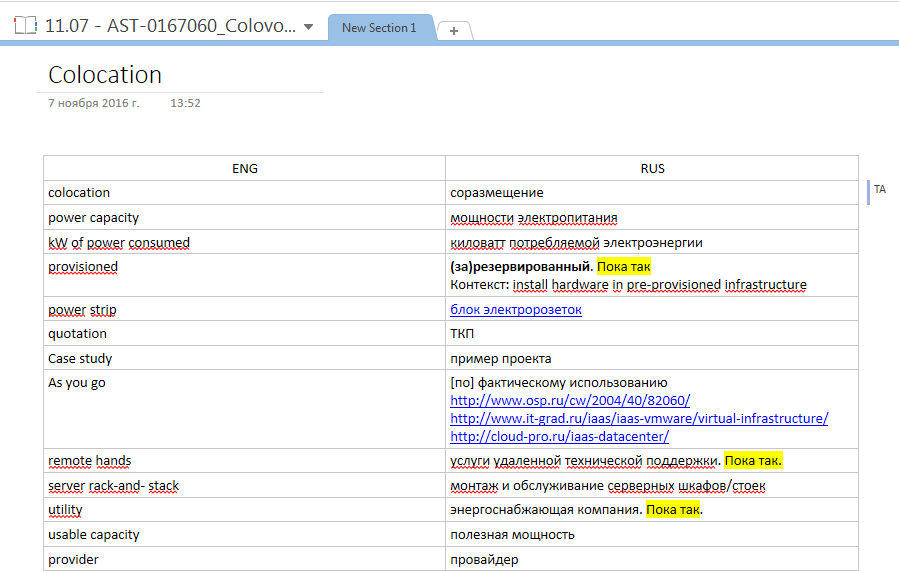Select the notebook name 11.07 - AST-0167060_Colovo...
The image size is (899, 571).
[170, 26]
